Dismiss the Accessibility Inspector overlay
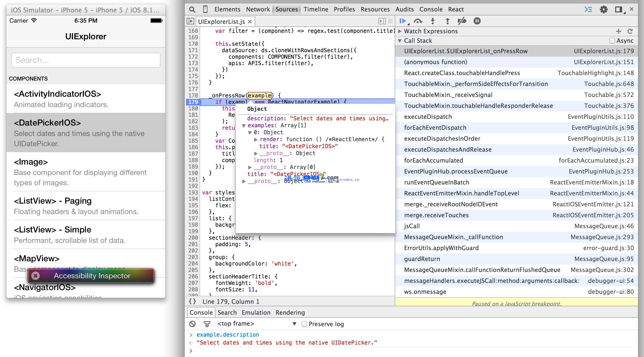The width and height of the screenshot is (644, 357). pos(35,276)
